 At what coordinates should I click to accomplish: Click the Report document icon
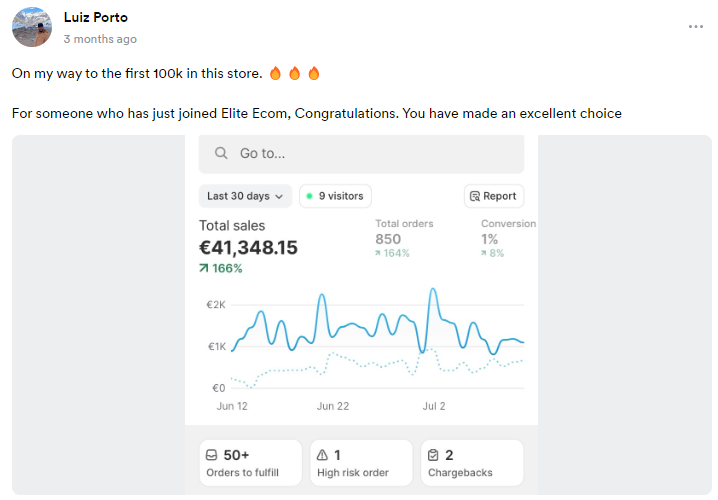click(x=475, y=196)
